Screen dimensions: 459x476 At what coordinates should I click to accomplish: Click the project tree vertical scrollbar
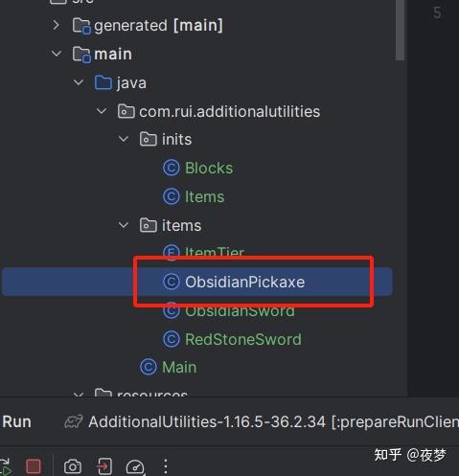[x=400, y=31]
